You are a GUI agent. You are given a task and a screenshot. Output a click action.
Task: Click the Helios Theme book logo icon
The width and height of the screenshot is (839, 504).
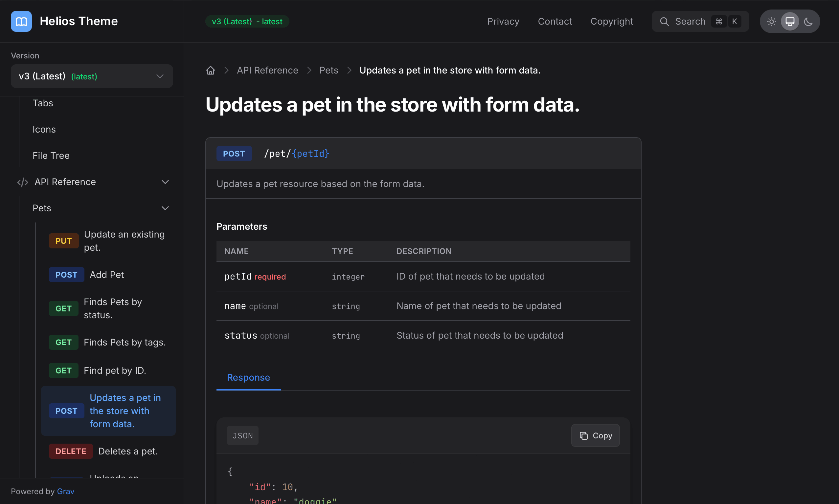(21, 21)
